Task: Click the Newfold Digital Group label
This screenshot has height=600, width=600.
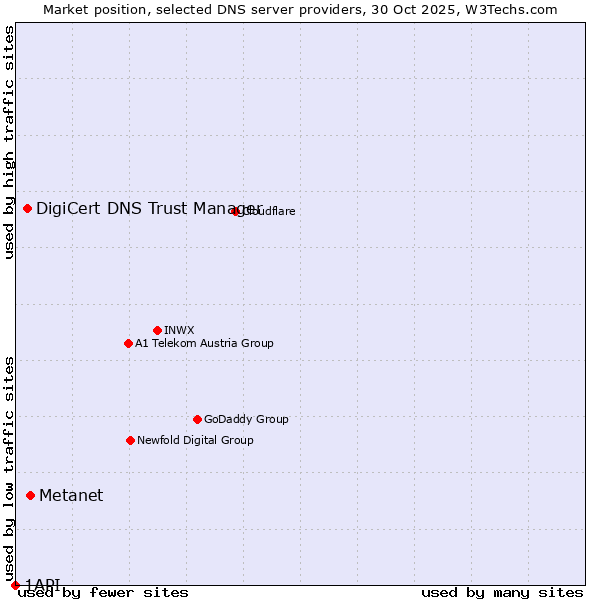Action: [x=195, y=441]
